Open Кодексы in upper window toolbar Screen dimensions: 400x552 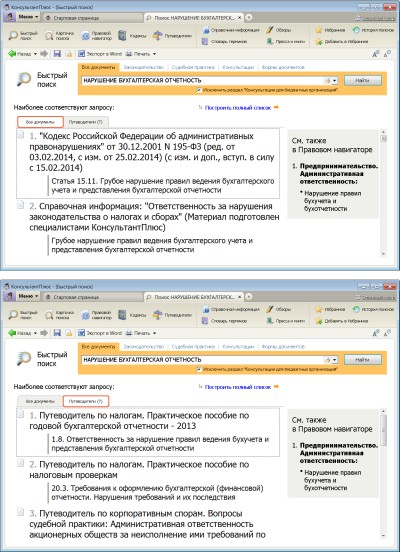[x=132, y=36]
